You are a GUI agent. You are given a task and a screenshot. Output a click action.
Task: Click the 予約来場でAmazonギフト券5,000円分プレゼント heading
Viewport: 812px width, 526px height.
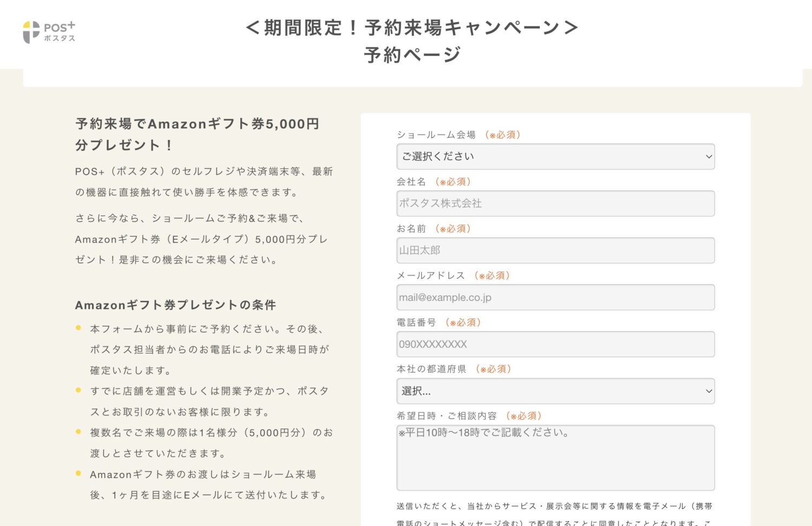coord(198,134)
